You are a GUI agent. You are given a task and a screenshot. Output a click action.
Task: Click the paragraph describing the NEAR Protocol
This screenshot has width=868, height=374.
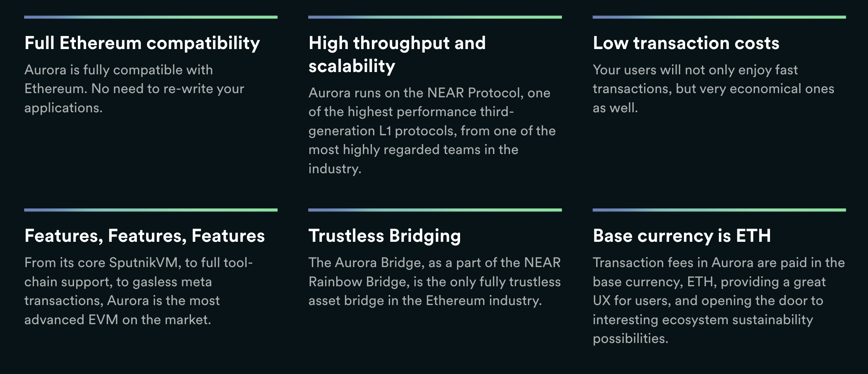pyautogui.click(x=432, y=131)
